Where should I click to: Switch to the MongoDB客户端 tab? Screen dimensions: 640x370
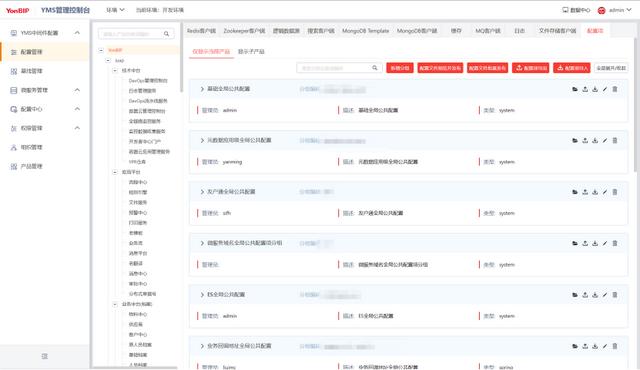tap(417, 31)
